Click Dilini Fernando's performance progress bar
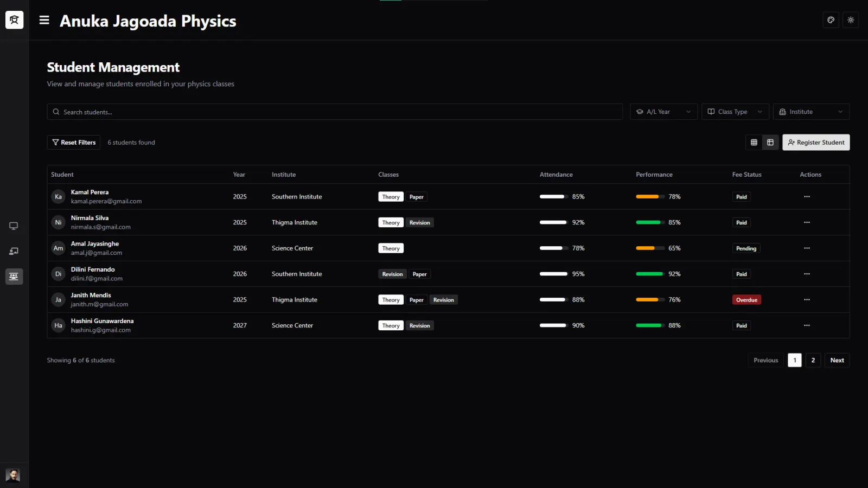 click(650, 274)
